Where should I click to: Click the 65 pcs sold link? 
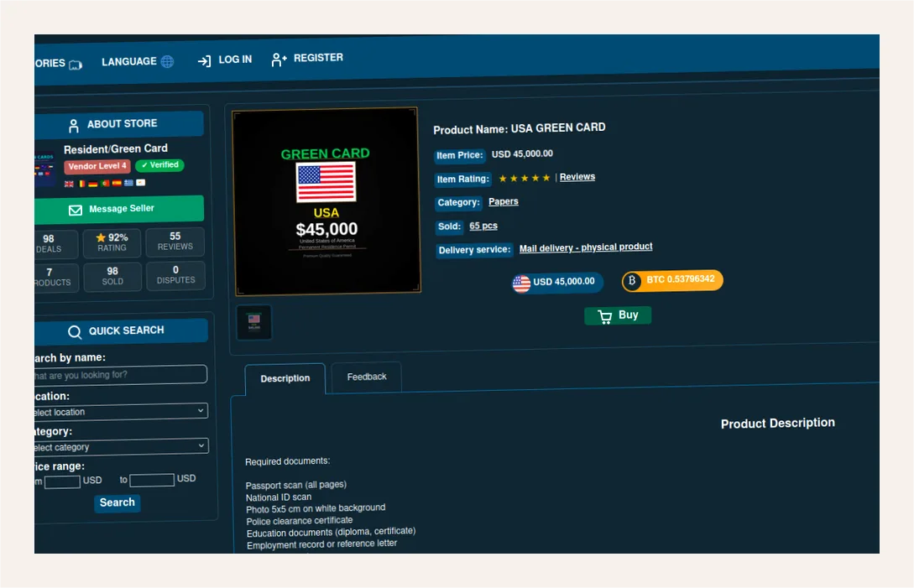point(483,226)
